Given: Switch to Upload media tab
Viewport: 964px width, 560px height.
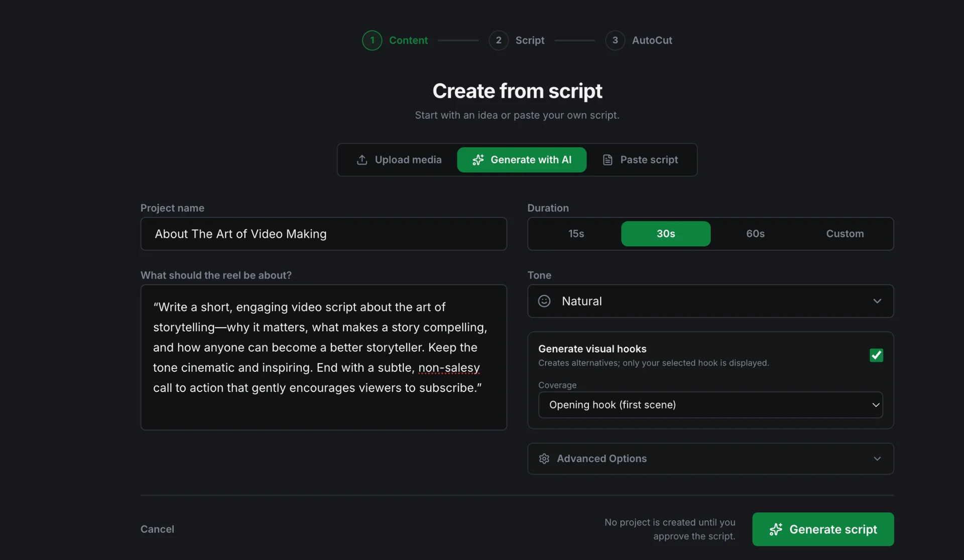Looking at the screenshot, I should 399,160.
